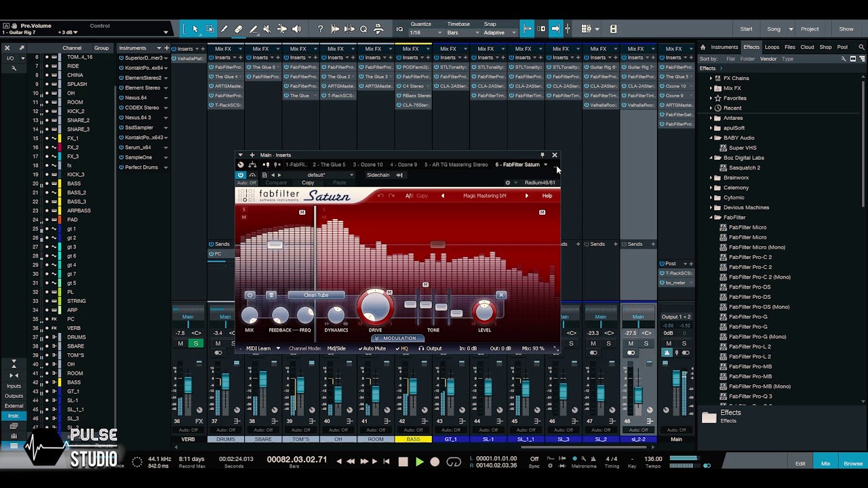Toggle HQ mode in Saturn
This screenshot has width=868, height=488.
tap(402, 348)
